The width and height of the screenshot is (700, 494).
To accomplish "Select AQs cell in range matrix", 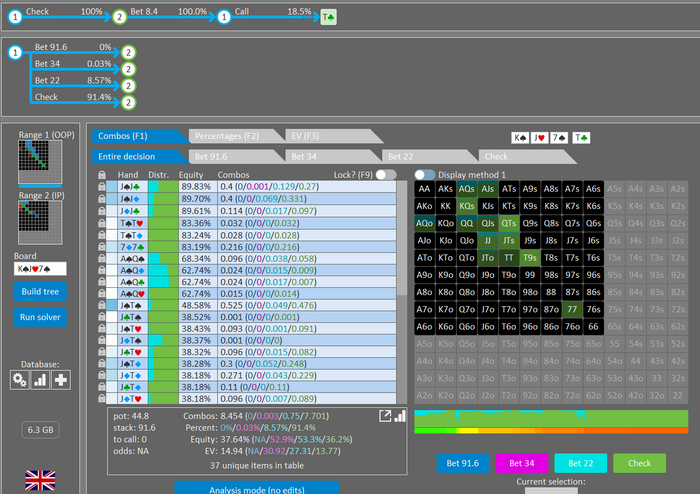I will click(x=467, y=189).
